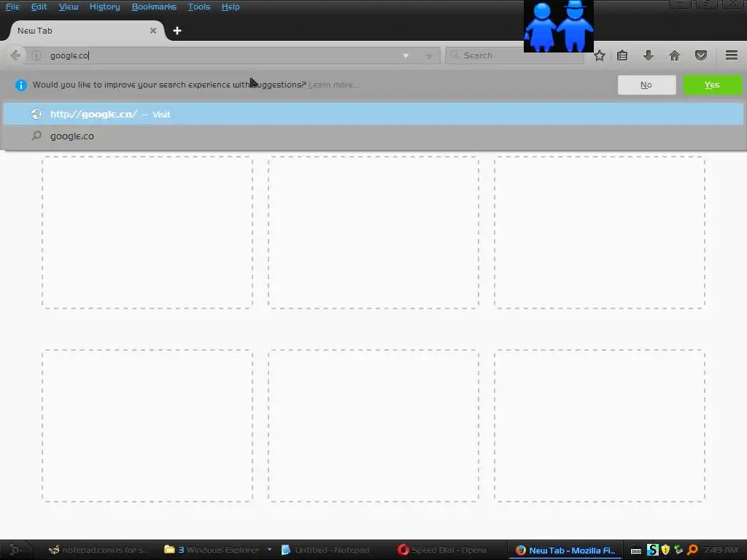This screenshot has height=560, width=747.
Task: Click the keyboard tray icon
Action: pos(635,551)
